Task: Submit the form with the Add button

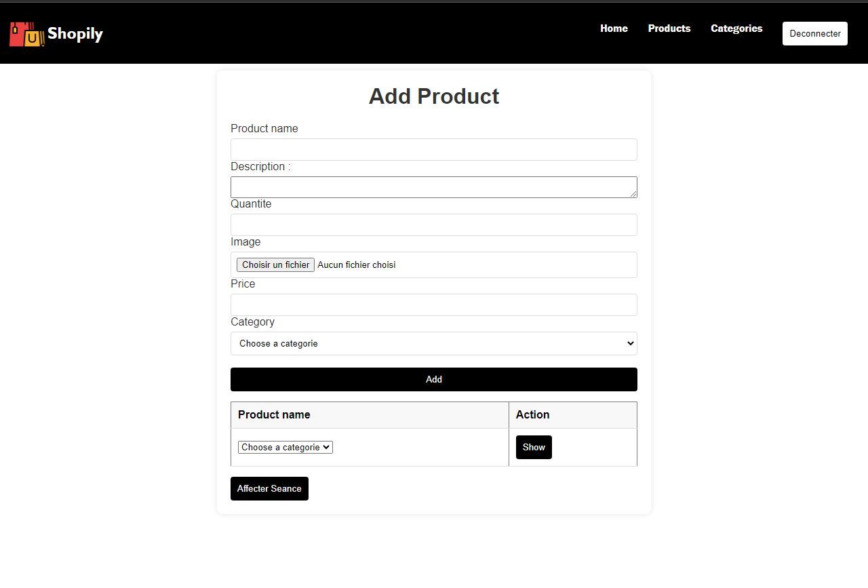Action: pyautogui.click(x=434, y=380)
